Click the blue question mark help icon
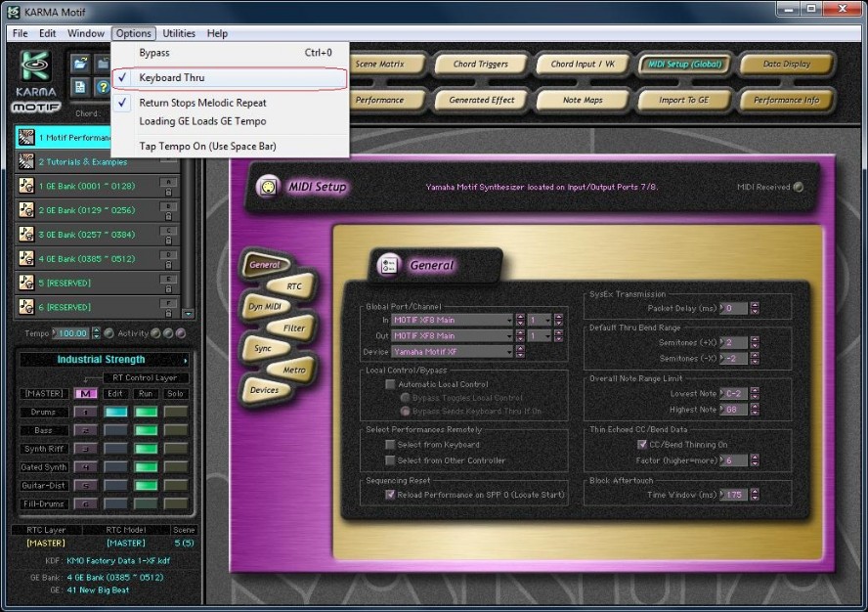This screenshot has height=612, width=868. pyautogui.click(x=102, y=87)
